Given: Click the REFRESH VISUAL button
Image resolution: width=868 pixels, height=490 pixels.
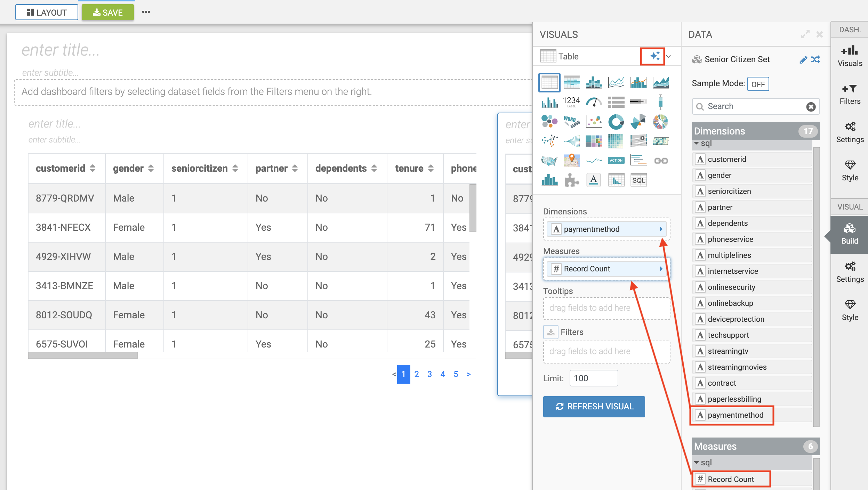Looking at the screenshot, I should coord(594,406).
